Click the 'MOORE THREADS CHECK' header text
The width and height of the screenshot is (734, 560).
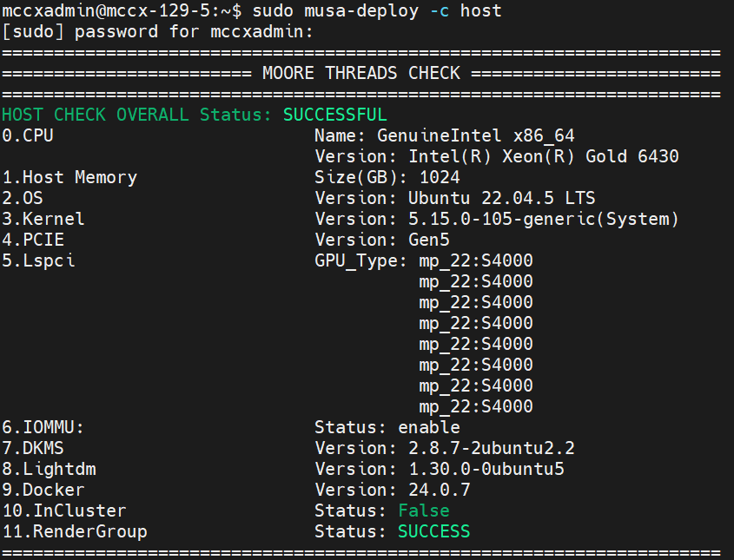click(x=360, y=73)
